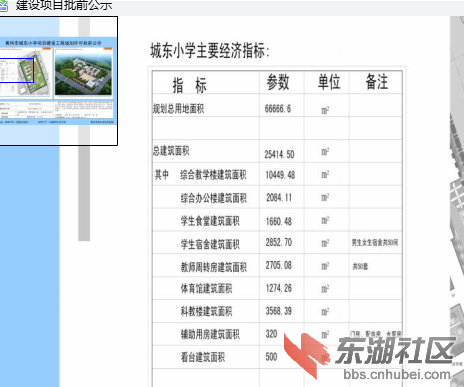The image size is (464, 387).
Task: Click the 备注 column header
Action: [x=377, y=82]
